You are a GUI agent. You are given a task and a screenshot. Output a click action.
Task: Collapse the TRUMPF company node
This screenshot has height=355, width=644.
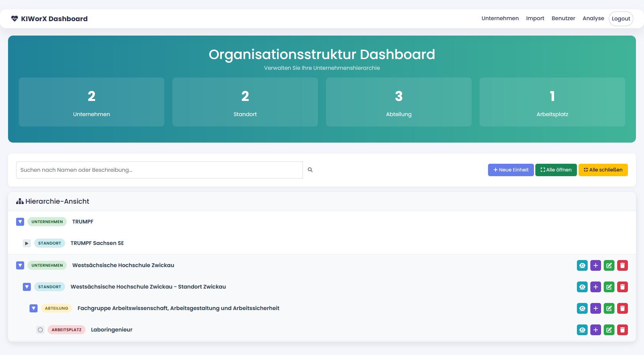20,222
